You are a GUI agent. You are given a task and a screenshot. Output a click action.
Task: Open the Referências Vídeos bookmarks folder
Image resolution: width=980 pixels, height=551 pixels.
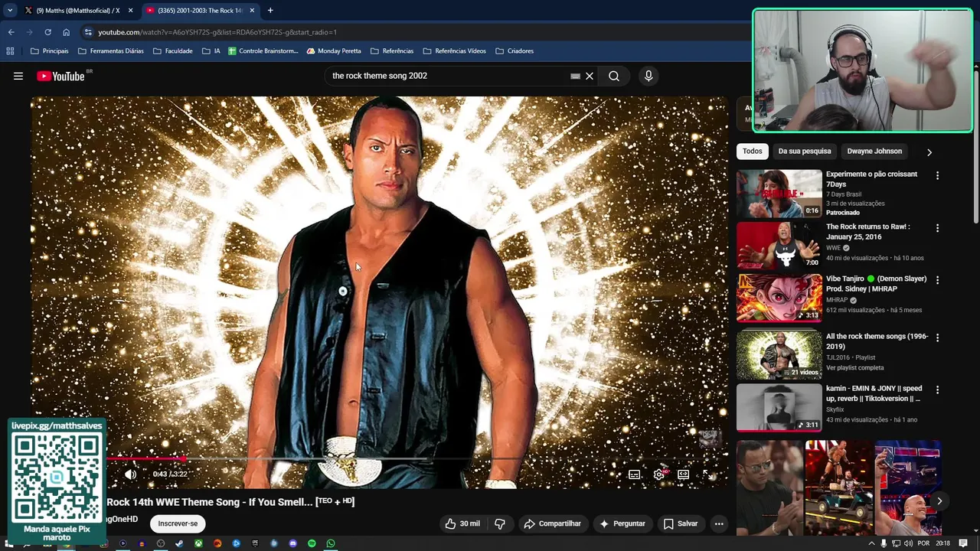pyautogui.click(x=453, y=51)
